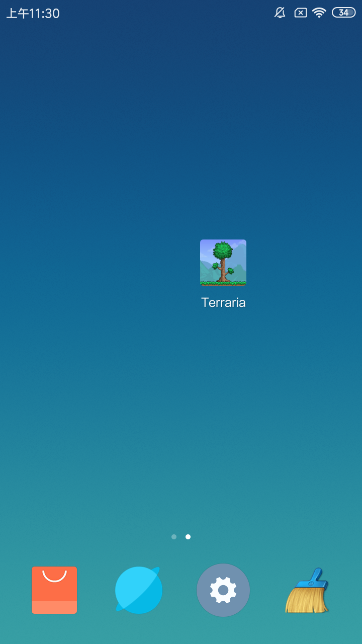
Task: Switch to the first home page dot
Action: click(174, 537)
